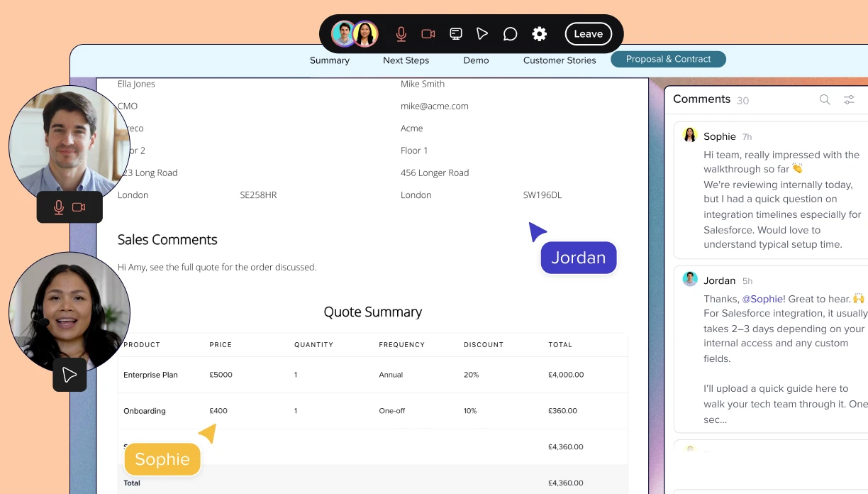Click the QUANTITY column header
Viewport: 868px width, 494px height.
[313, 344]
